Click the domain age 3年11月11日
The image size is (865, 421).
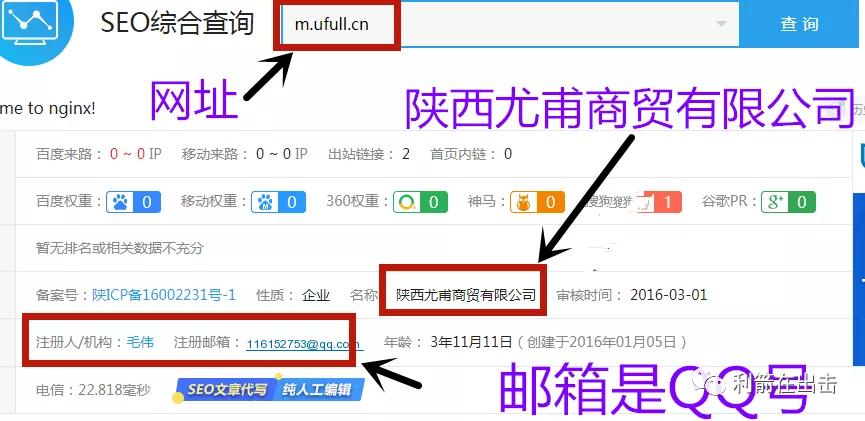[x=471, y=342]
